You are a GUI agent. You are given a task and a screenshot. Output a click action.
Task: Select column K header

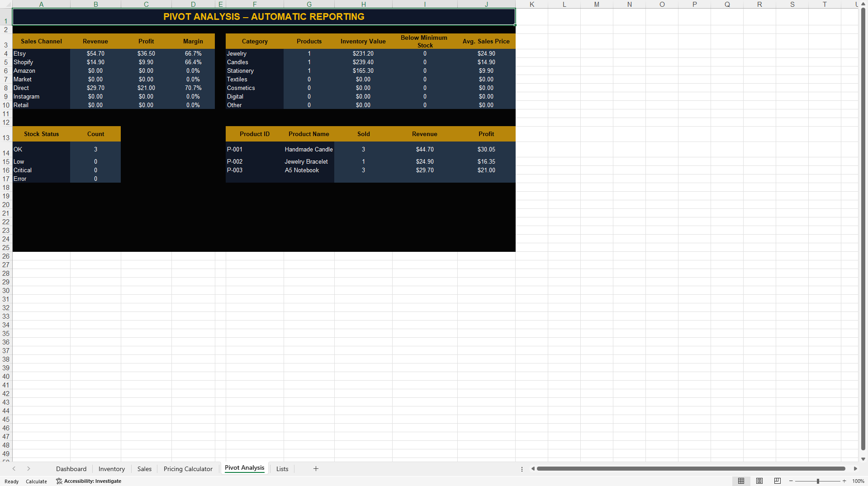(x=531, y=4)
